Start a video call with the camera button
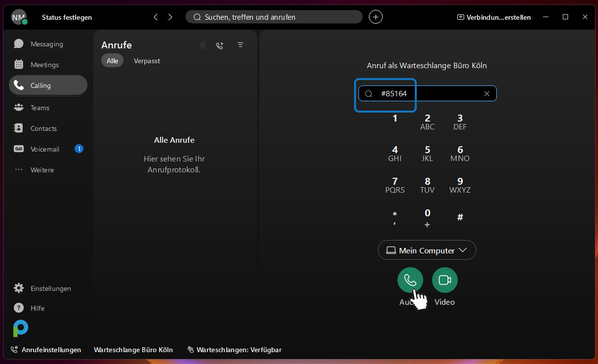This screenshot has width=598, height=364. tap(444, 280)
